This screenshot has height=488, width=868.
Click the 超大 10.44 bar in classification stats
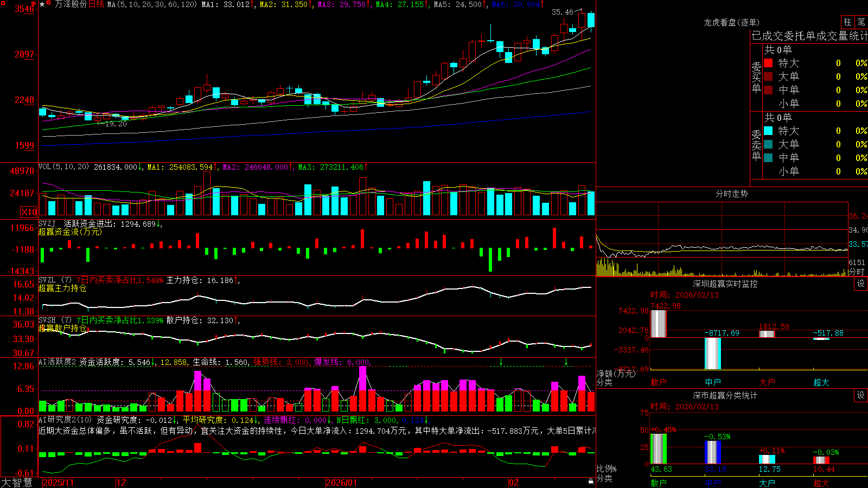tap(821, 460)
